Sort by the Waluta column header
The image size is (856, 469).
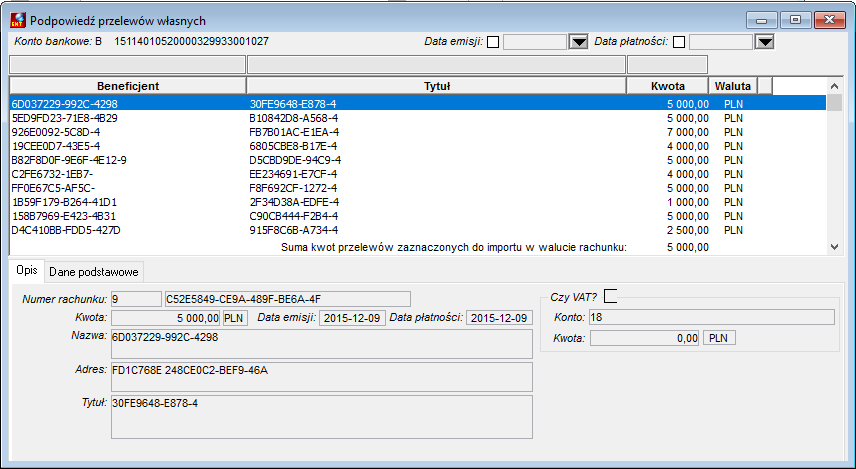click(733, 86)
